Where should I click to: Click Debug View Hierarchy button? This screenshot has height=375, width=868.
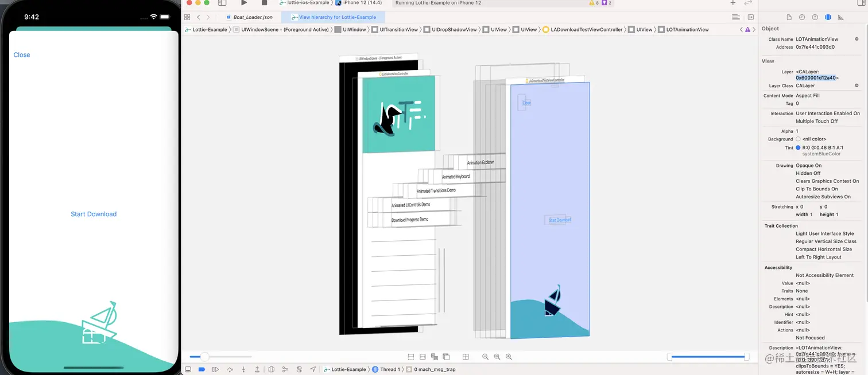[272, 369]
